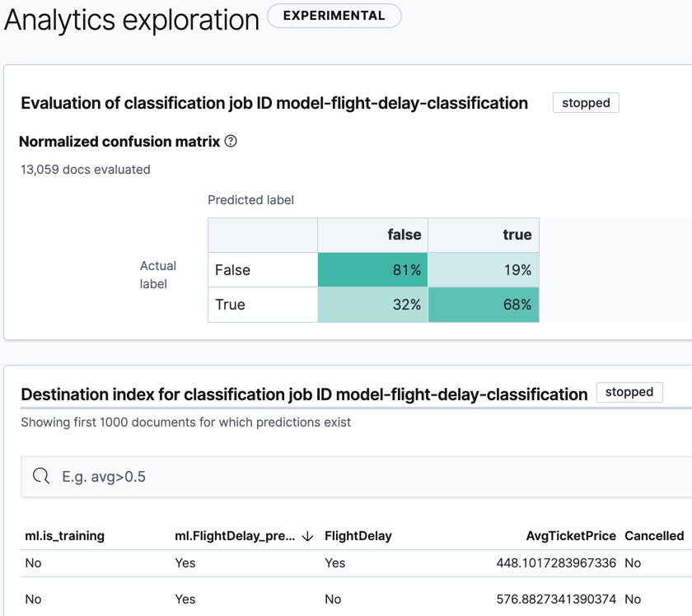Sort by the FlightDelay column header
The height and width of the screenshot is (616, 692).
pyautogui.click(x=358, y=536)
